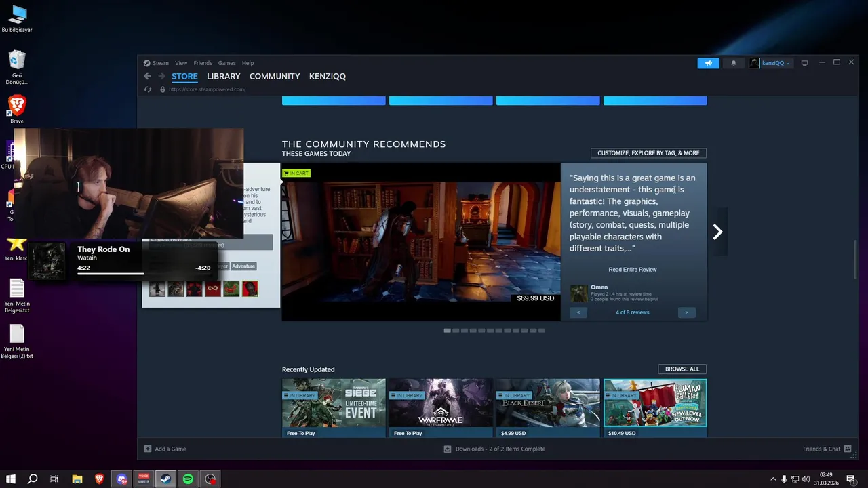Click the Adventure tag in hover card

pos(243,266)
